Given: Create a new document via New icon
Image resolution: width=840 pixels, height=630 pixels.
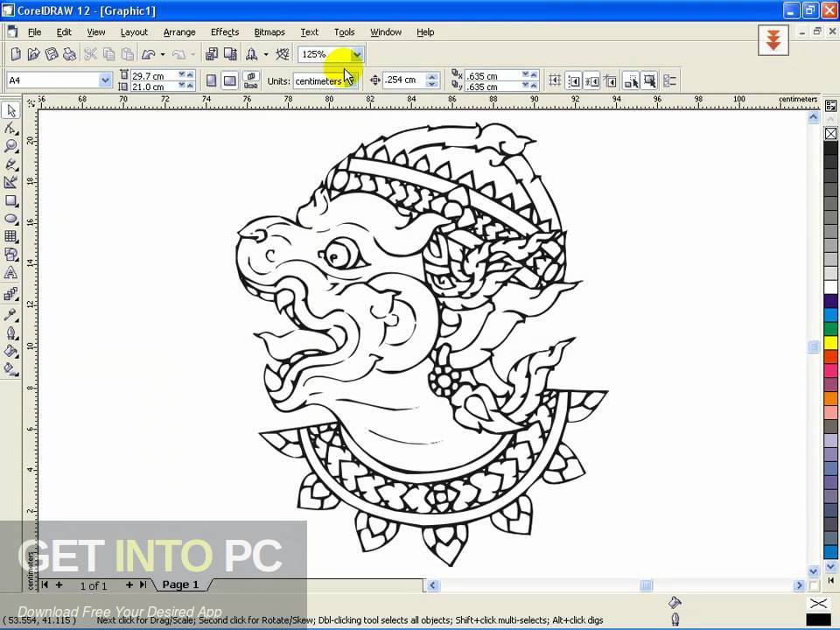Looking at the screenshot, I should click(x=16, y=53).
